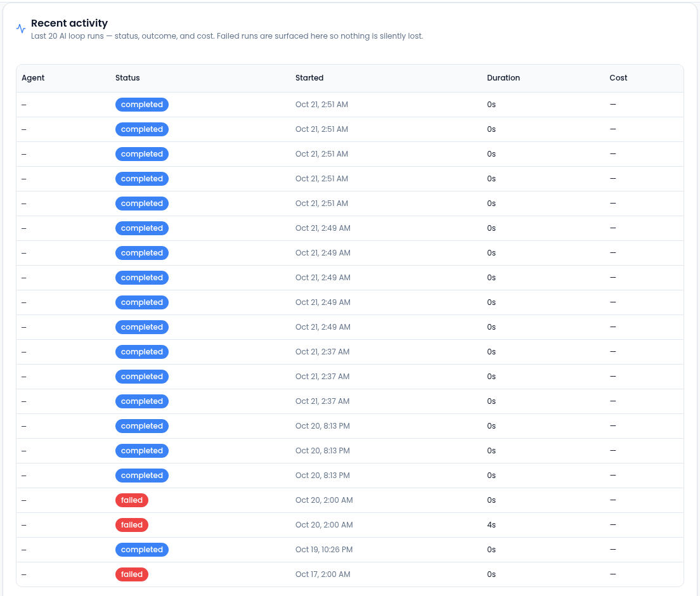Click the activity pulse icon beside Recent activity

point(21,29)
